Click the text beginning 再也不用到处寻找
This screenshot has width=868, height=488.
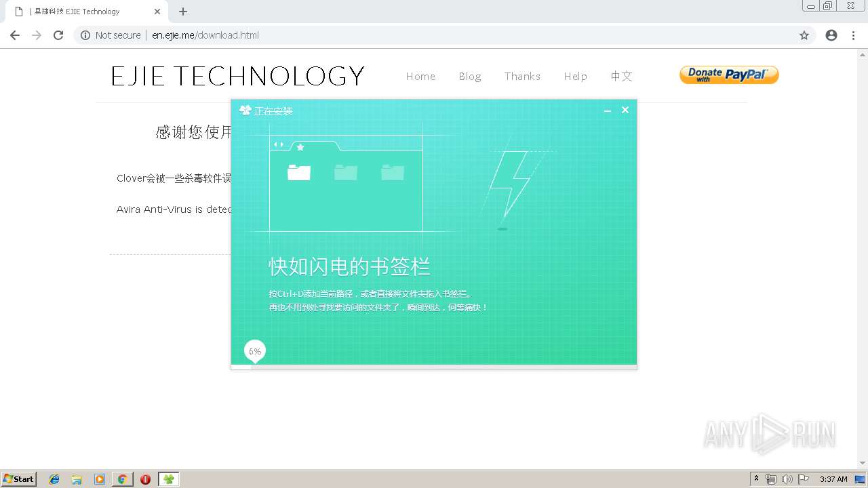tap(378, 308)
